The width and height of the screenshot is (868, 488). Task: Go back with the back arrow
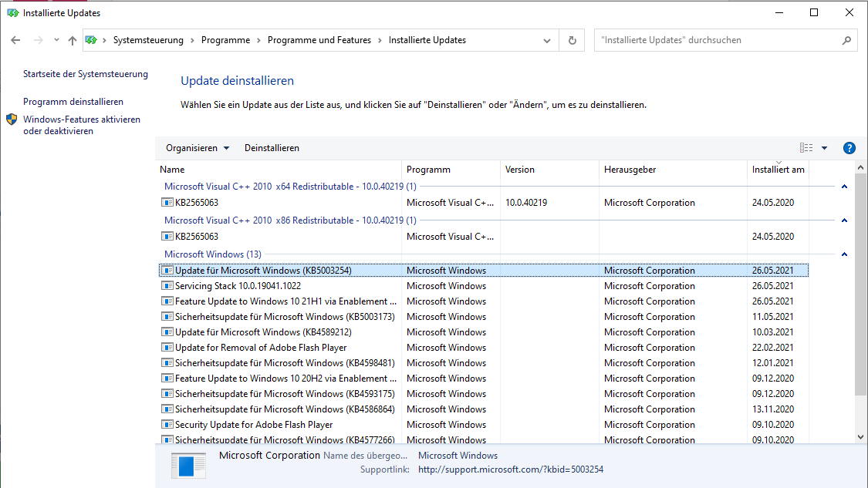[x=15, y=40]
